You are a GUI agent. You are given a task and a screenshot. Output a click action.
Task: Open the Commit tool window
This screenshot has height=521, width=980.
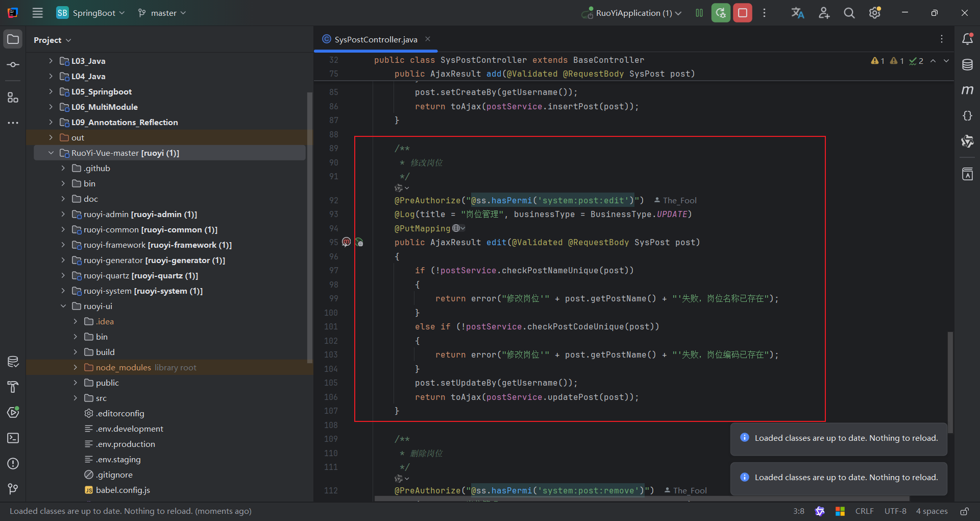click(13, 65)
